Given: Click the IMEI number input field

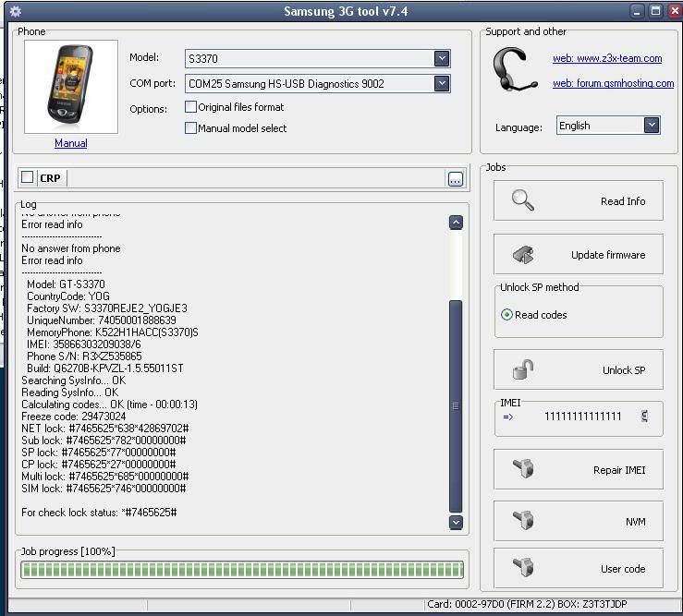Looking at the screenshot, I should coord(583,417).
